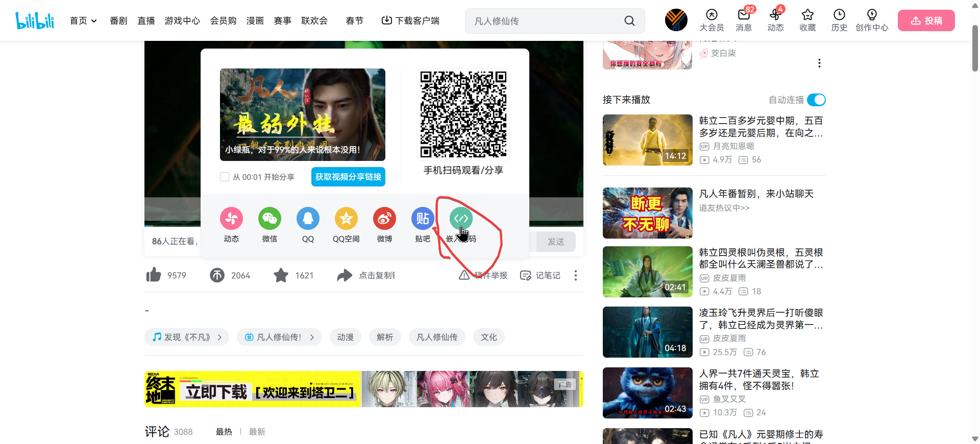Favorite the video with star icon
The width and height of the screenshot is (980, 444).
point(281,275)
